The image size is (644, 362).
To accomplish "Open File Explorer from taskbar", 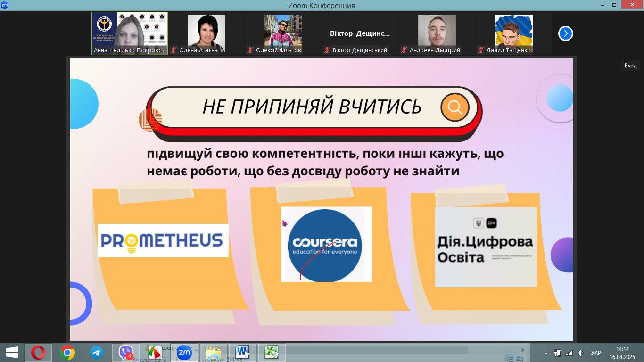I will (213, 352).
